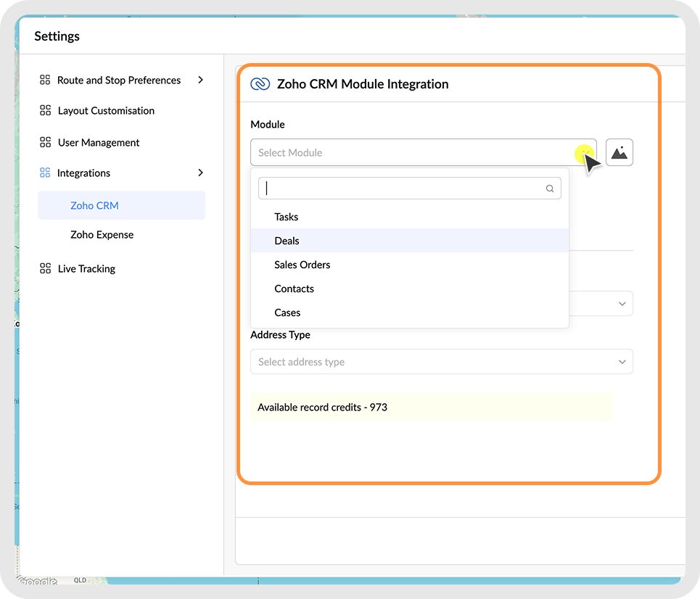Screen dimensions: 700x599
Task: Collapse the Integrations section chevron
Action: [x=200, y=173]
